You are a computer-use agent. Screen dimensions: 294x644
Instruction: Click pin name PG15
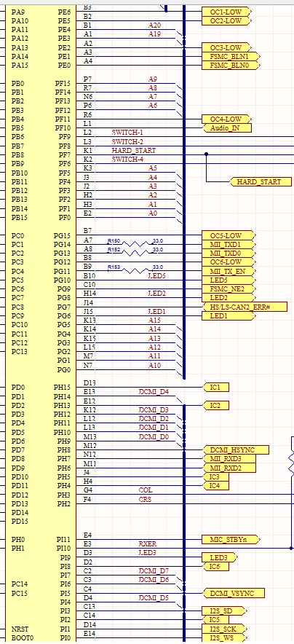(63, 236)
